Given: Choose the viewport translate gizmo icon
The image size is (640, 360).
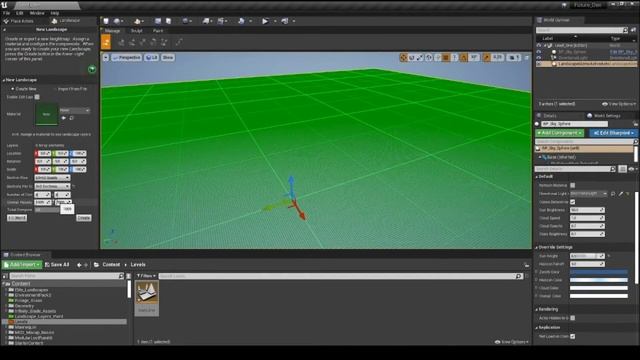Looking at the screenshot, I should tap(404, 58).
